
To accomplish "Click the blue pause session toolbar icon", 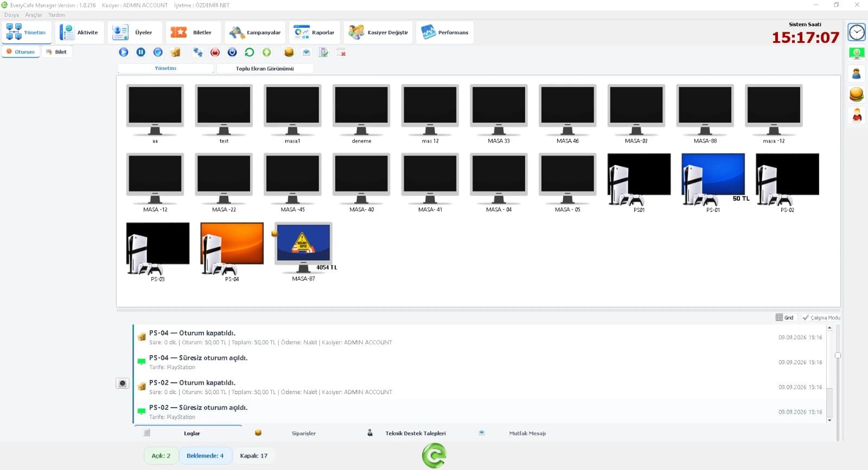I will (141, 52).
